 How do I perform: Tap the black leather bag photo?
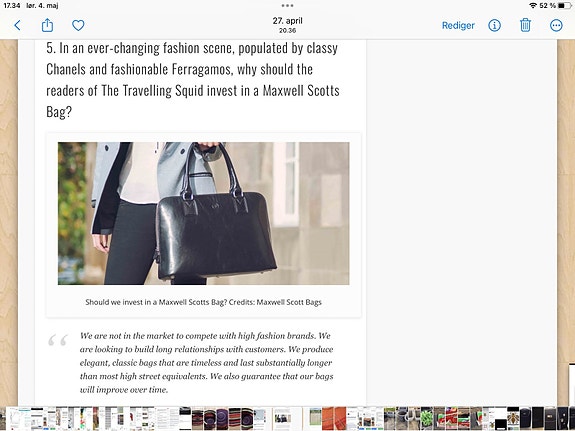(x=204, y=213)
